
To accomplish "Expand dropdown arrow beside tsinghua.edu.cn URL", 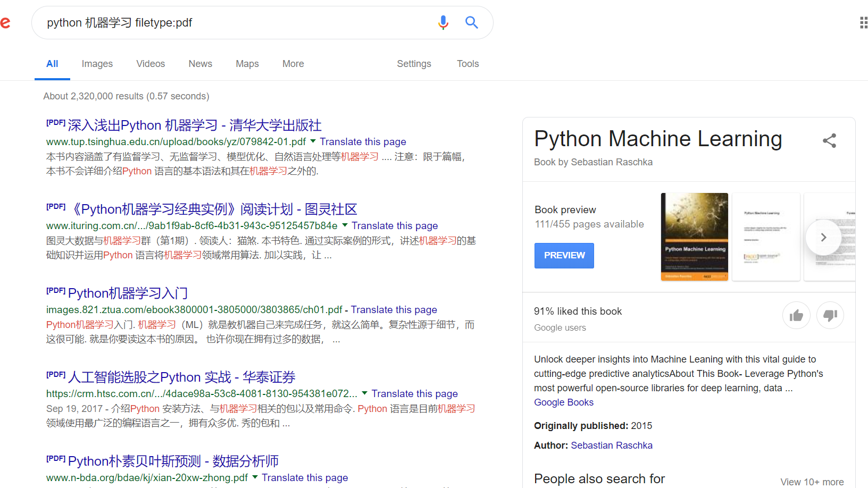I will [x=313, y=141].
